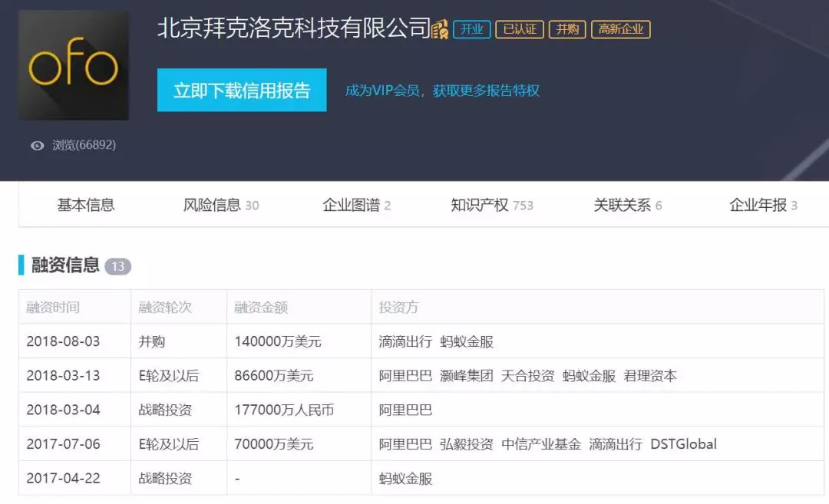The image size is (829, 504).
Task: Click the 已认证 tag
Action: [x=519, y=29]
